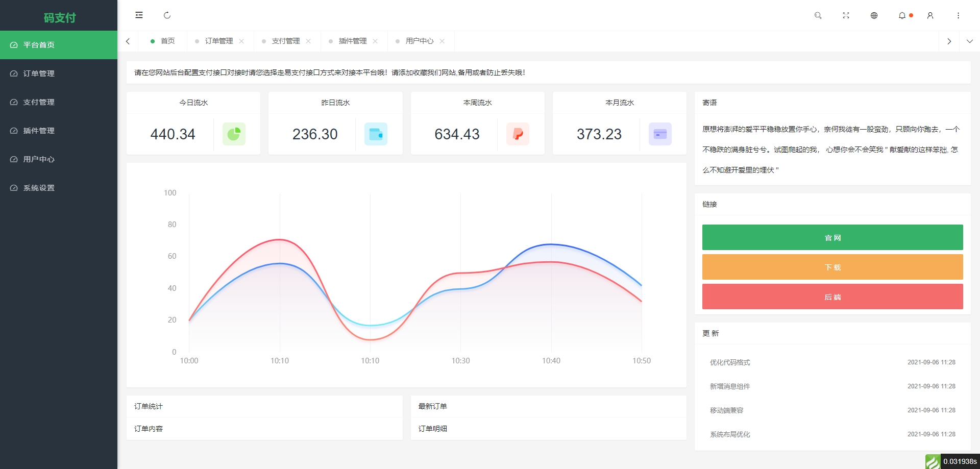
Task: Switch to the 订单管理 tab
Action: pos(218,41)
